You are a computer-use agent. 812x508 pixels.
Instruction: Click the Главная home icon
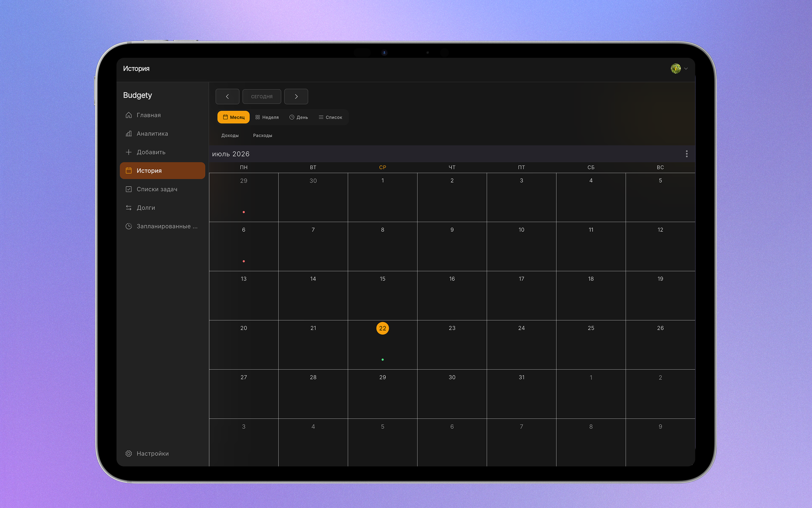[x=129, y=115]
